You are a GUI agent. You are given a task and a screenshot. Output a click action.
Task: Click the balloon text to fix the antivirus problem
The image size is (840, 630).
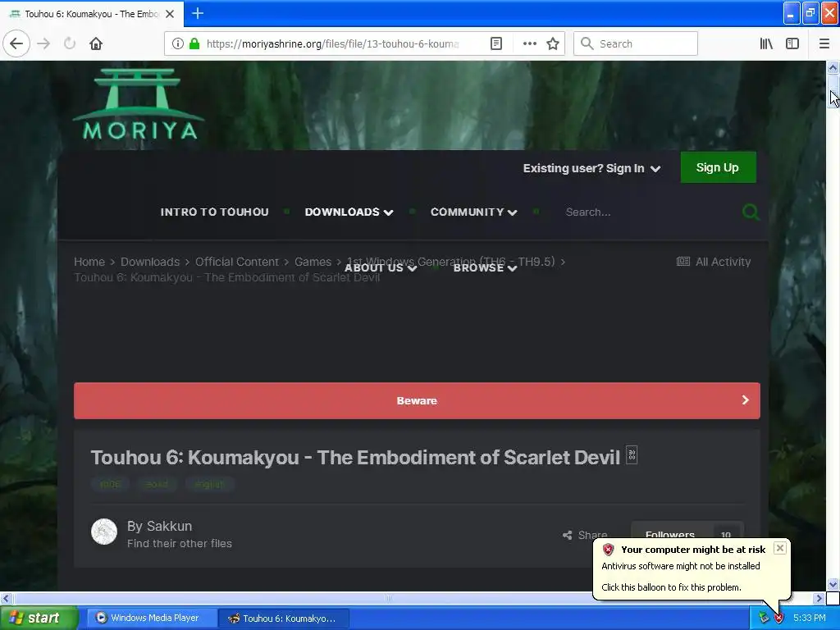click(671, 587)
